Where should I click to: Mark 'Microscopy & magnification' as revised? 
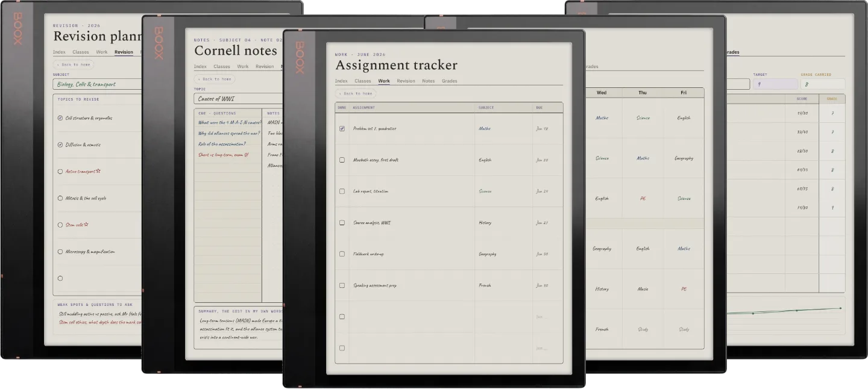(60, 252)
